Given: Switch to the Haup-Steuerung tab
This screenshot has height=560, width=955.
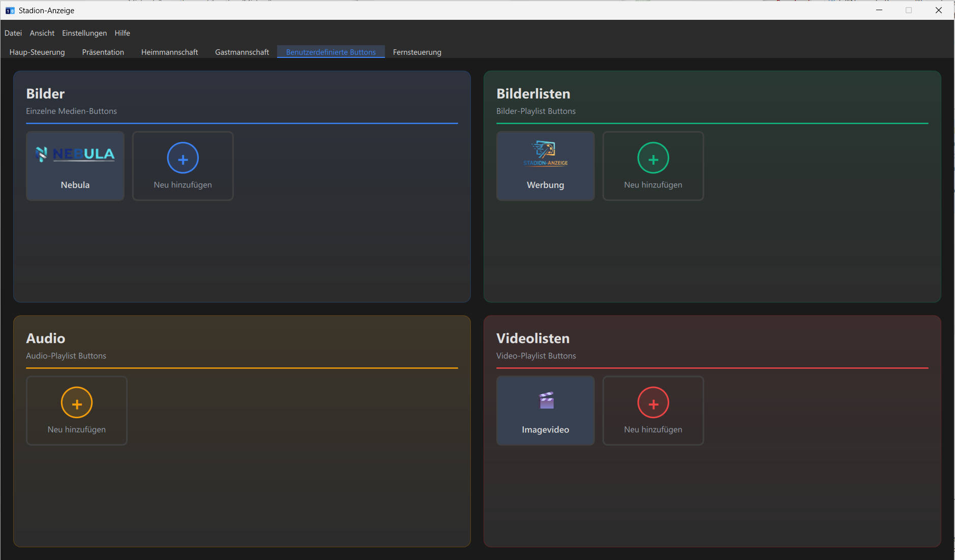Looking at the screenshot, I should pos(37,52).
